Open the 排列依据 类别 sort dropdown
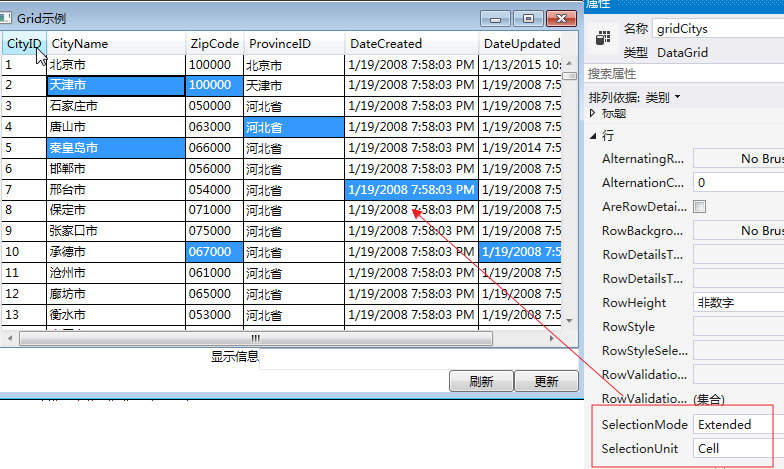The height and width of the screenshot is (469, 784). tap(635, 97)
